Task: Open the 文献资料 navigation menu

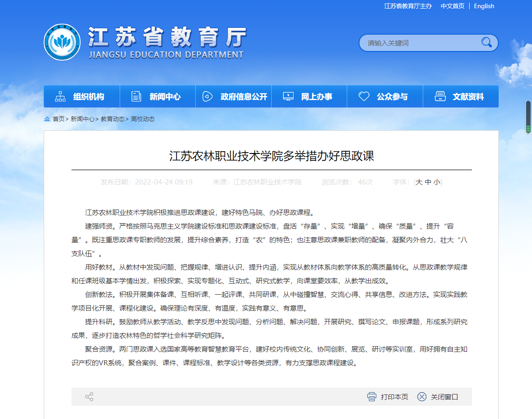Action: (x=461, y=97)
